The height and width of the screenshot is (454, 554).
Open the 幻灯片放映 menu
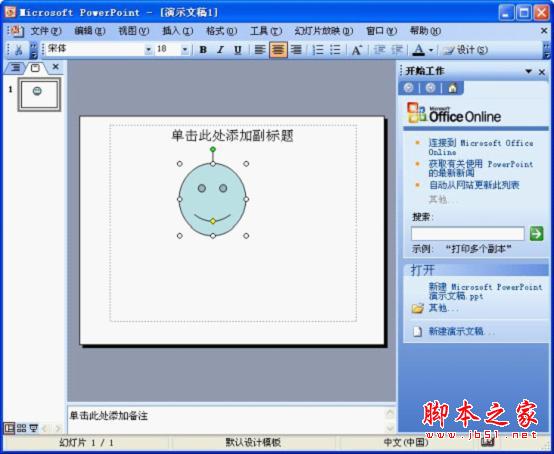324,31
